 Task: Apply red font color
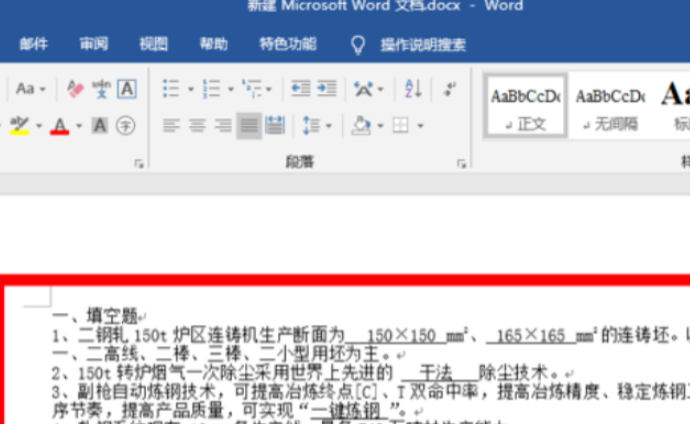pos(59,126)
